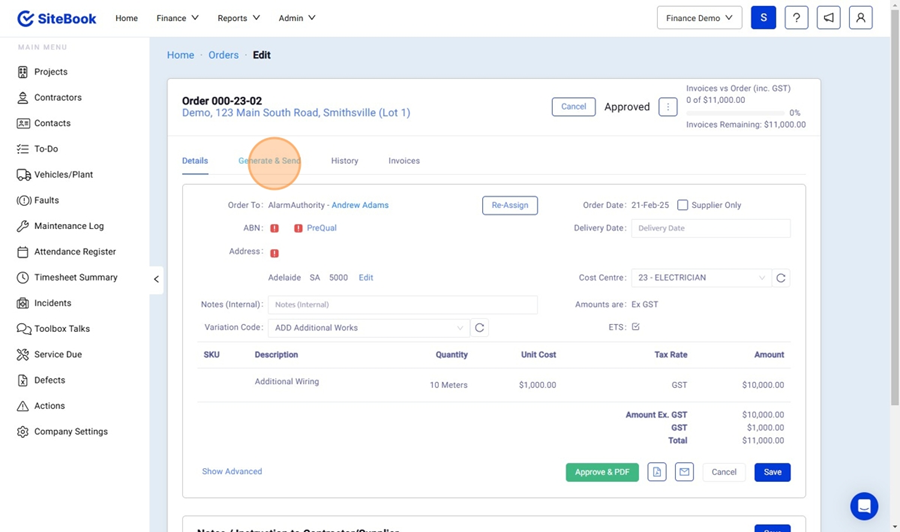This screenshot has width=900, height=532.
Task: Refresh the Cost Centre list icon
Action: click(x=781, y=278)
